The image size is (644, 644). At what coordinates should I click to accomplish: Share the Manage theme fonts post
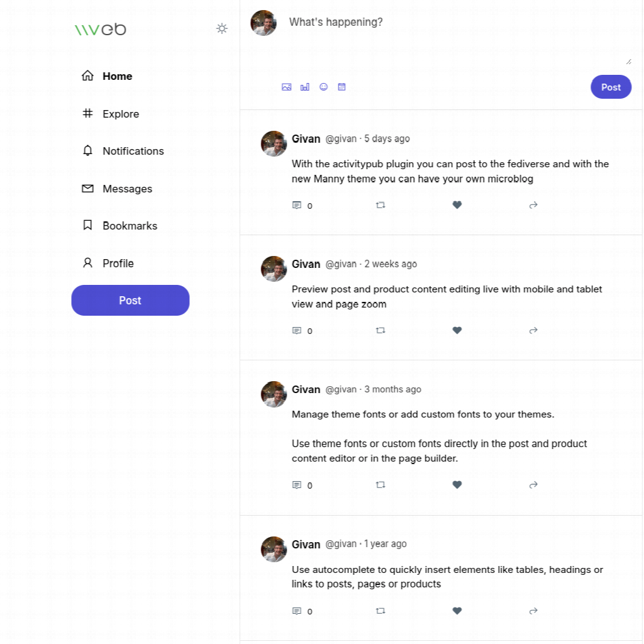533,485
